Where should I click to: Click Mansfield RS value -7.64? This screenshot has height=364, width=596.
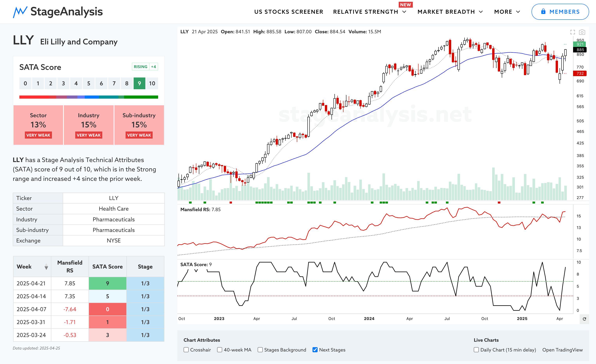pos(70,309)
